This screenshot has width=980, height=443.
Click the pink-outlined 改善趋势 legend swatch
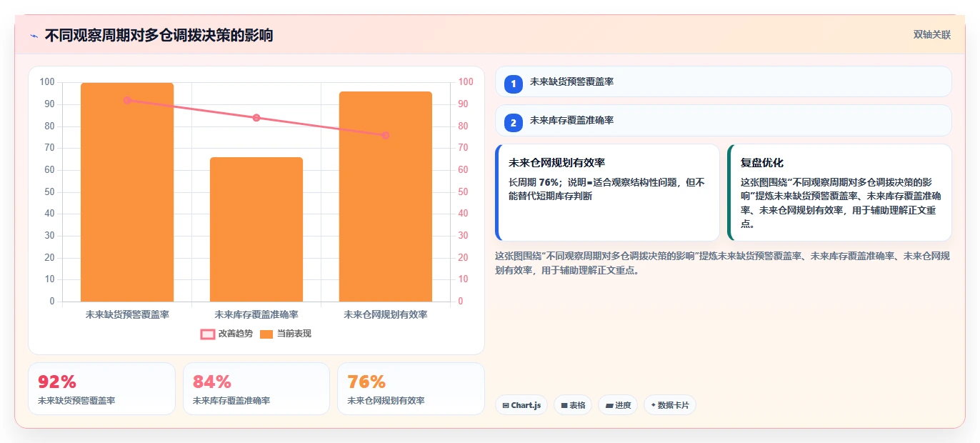pos(208,334)
